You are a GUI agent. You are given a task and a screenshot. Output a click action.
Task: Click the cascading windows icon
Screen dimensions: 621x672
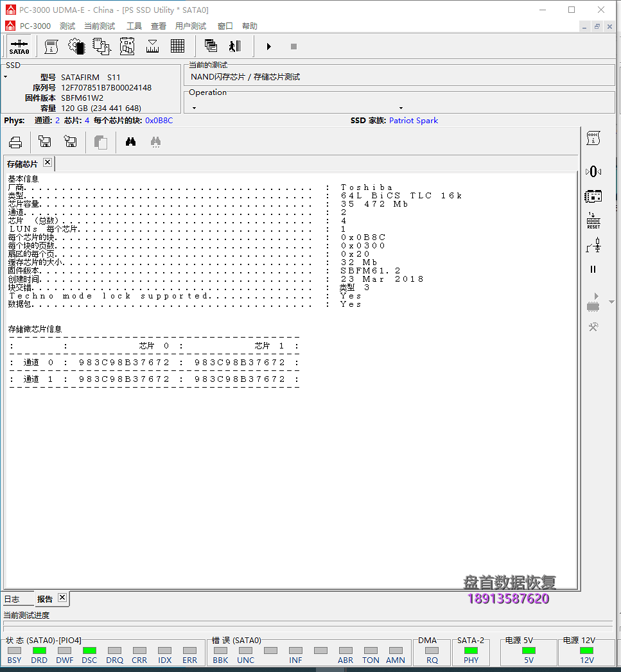[x=211, y=46]
